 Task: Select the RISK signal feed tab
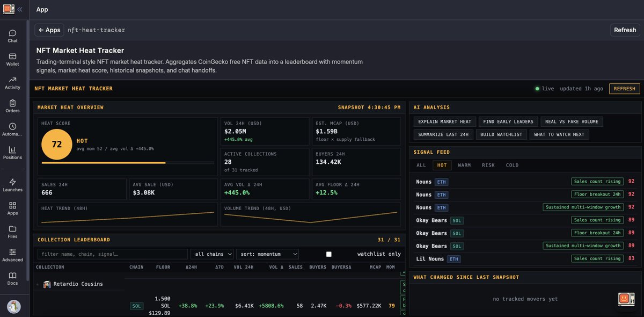click(488, 165)
